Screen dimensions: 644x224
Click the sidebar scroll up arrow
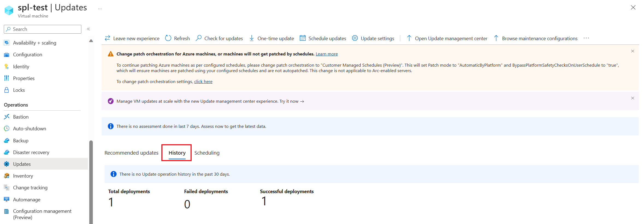(91, 41)
